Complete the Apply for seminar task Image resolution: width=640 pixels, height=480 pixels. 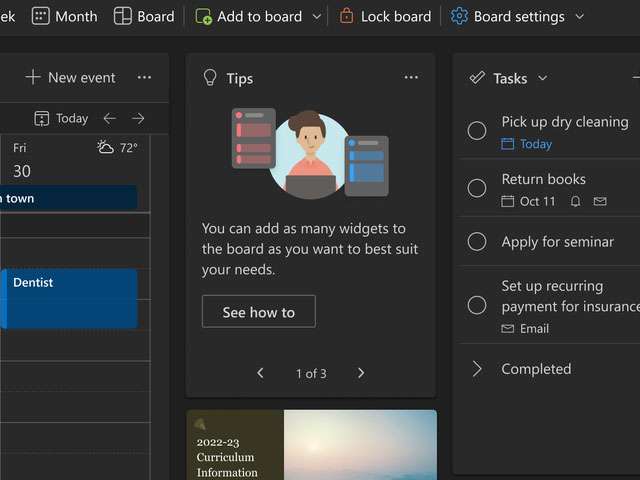(477, 242)
